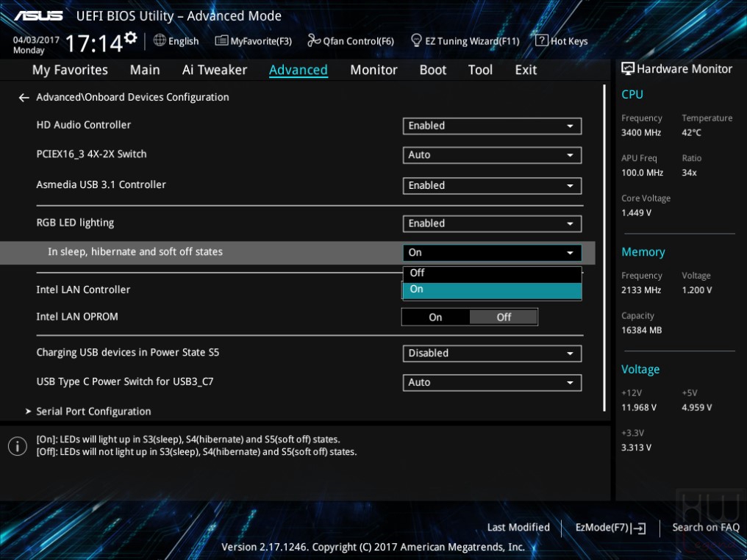747x560 pixels.
Task: Choose On in the open dropdown list
Action: coord(492,290)
